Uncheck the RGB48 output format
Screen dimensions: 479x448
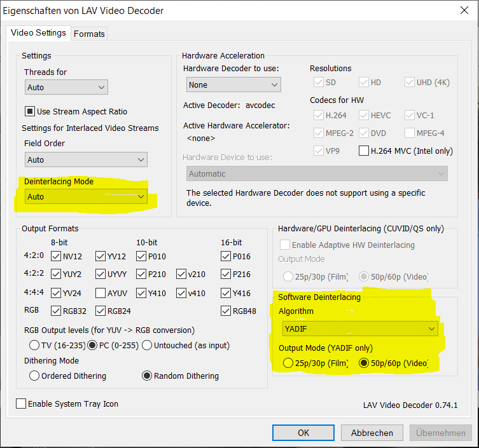226,311
